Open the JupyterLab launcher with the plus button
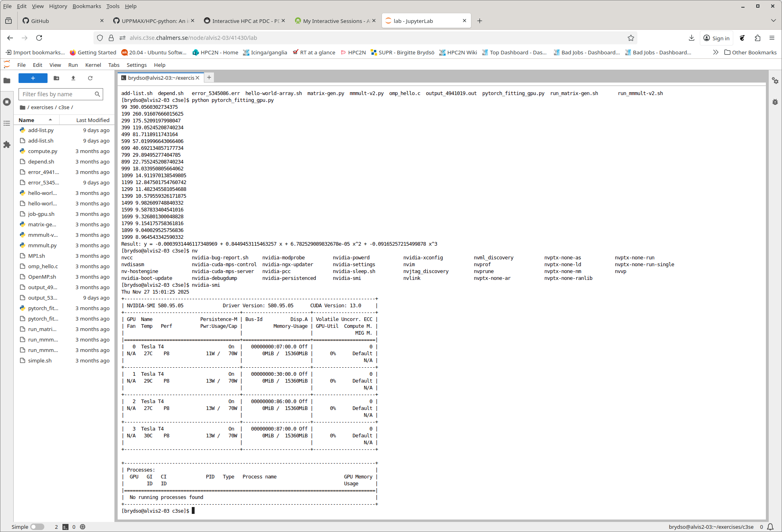Image resolution: width=782 pixels, height=532 pixels. click(x=33, y=78)
